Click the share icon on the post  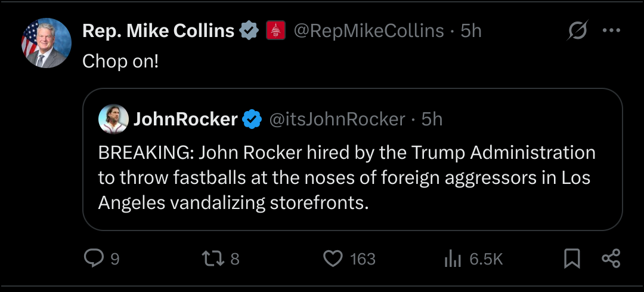611,258
